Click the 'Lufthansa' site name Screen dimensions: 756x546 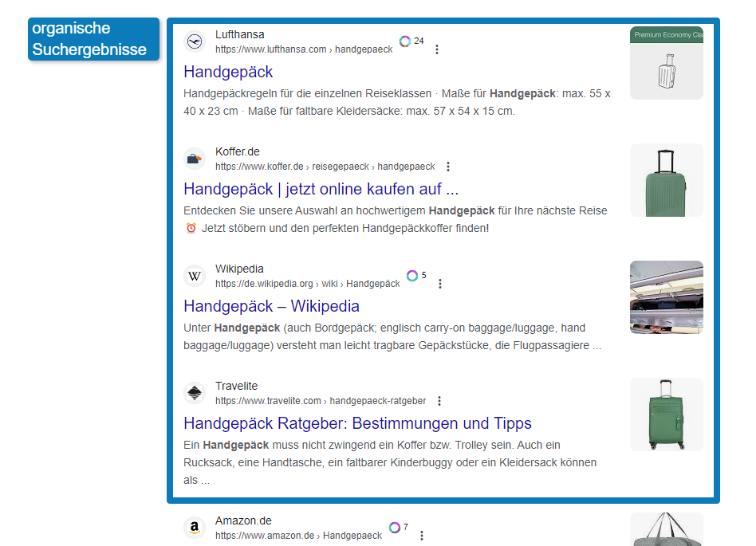[239, 35]
